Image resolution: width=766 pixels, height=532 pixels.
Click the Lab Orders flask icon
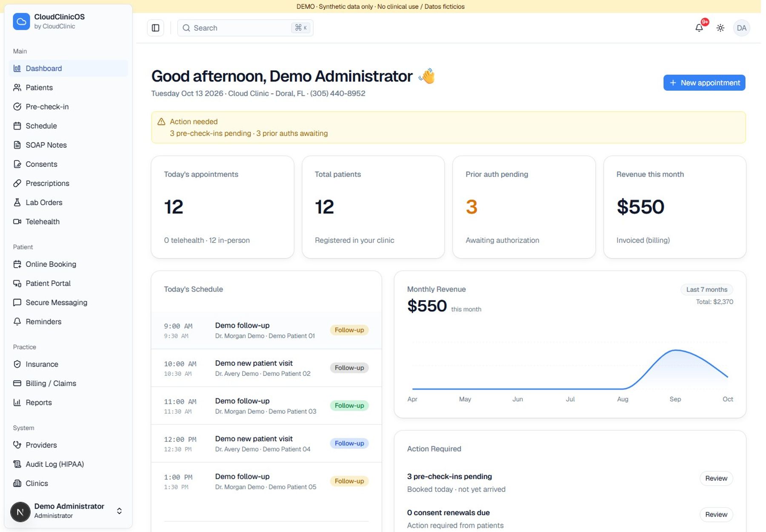click(17, 202)
